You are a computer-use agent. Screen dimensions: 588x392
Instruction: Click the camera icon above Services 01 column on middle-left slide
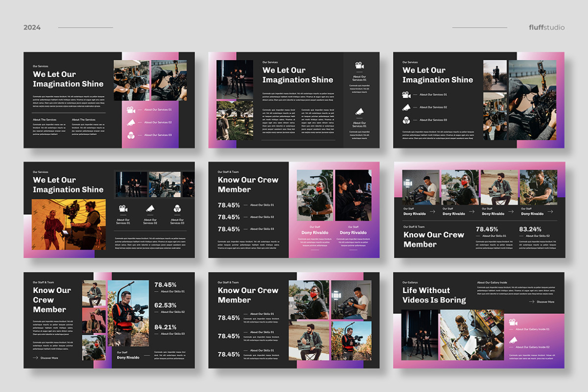coord(122,208)
